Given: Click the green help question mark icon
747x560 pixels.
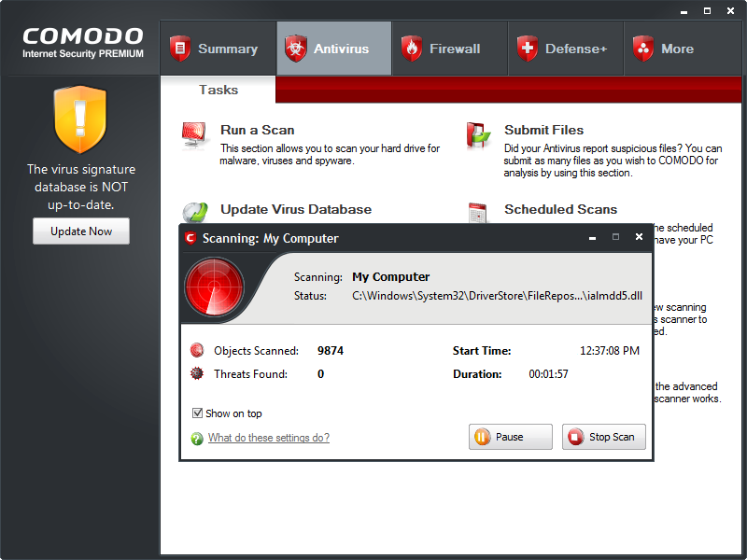Looking at the screenshot, I should point(197,439).
